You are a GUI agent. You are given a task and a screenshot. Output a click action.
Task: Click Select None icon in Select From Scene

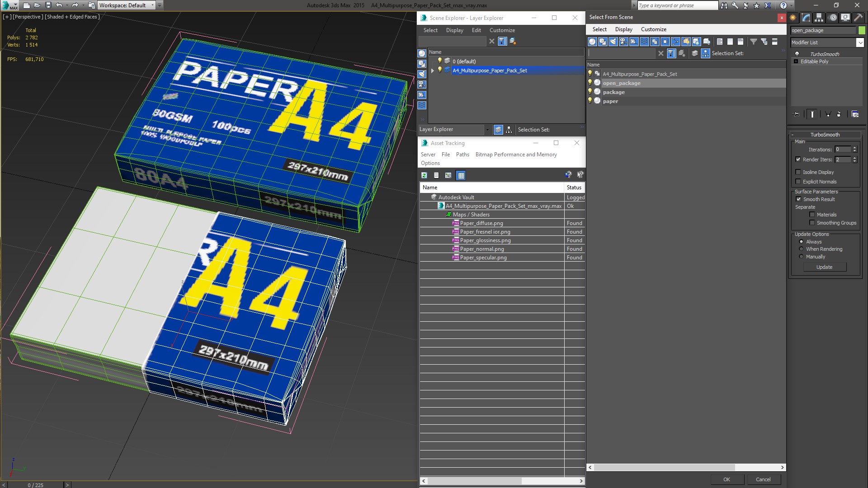[x=730, y=42]
